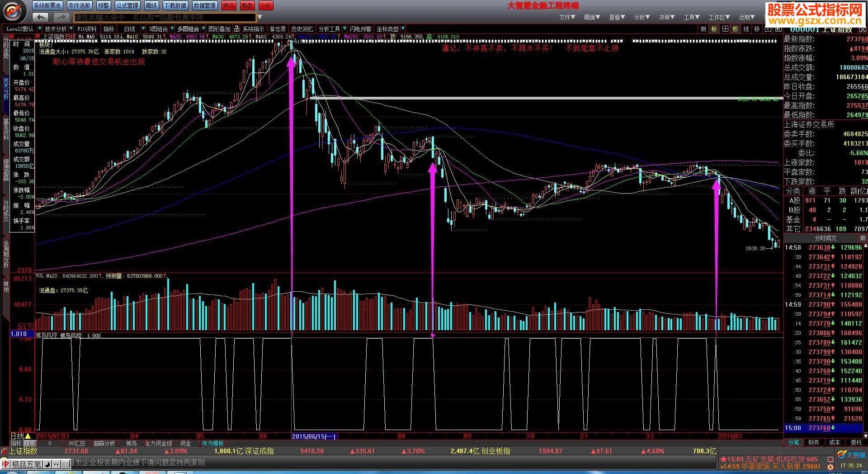Click 图形叠加 overlay option
868x474 pixels.
219,28
